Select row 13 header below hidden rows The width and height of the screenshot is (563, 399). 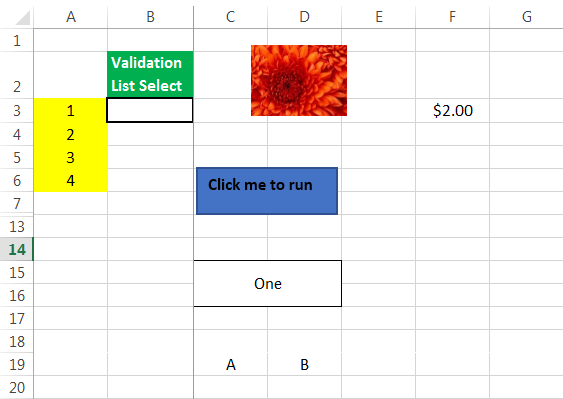[x=17, y=227]
